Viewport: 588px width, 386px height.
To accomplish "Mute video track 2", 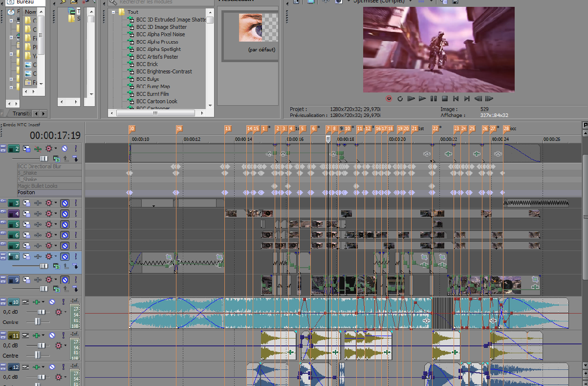I will point(64,148).
